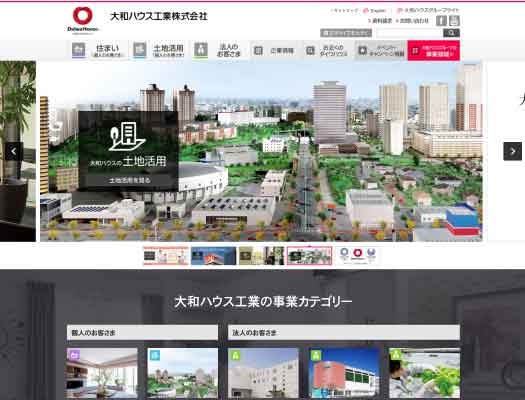This screenshot has height=400, width=525.
Task: Click 大和ハウス工業の事業カテゴリー heading
Action: point(263,302)
